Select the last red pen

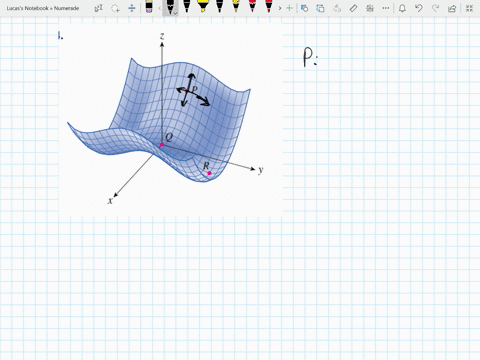click(269, 7)
